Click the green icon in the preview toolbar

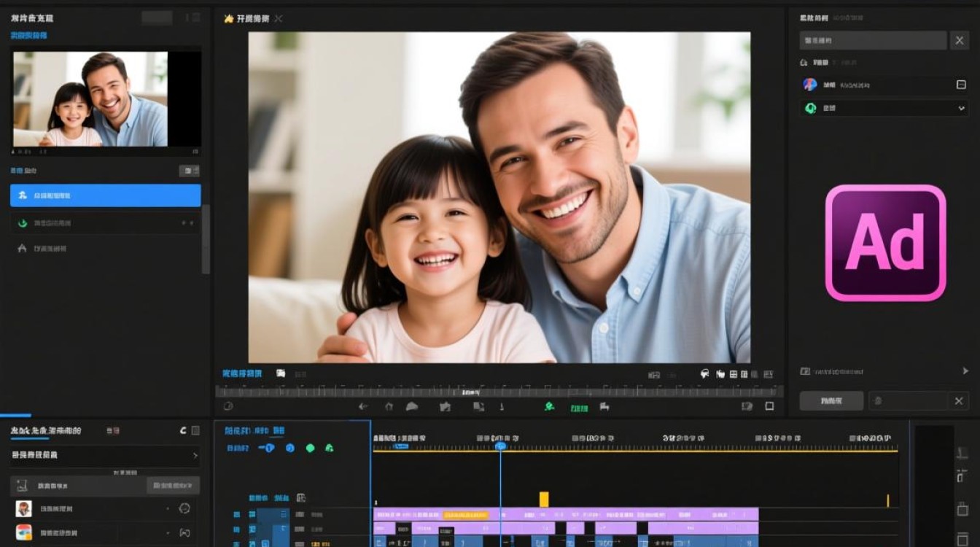(x=550, y=406)
